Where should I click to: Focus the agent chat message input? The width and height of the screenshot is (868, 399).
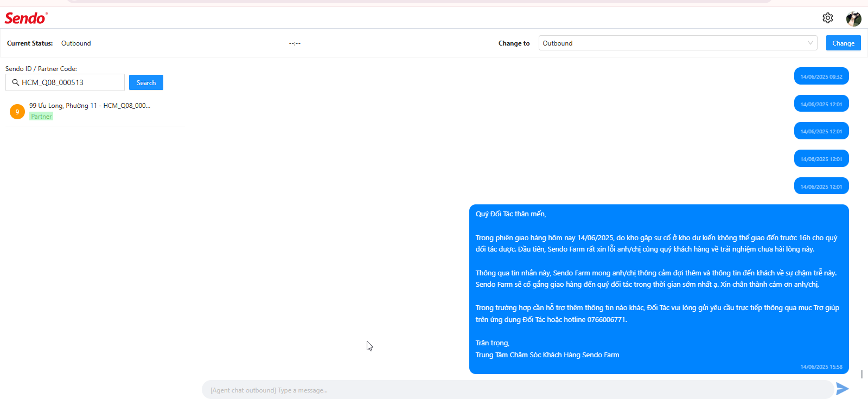[x=518, y=390]
